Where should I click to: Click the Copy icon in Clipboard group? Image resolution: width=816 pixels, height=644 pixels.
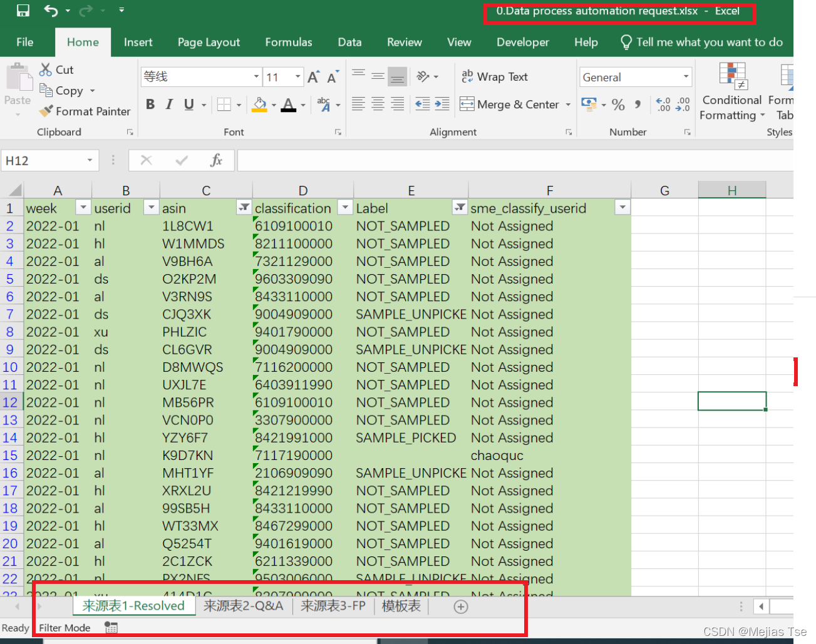[46, 90]
